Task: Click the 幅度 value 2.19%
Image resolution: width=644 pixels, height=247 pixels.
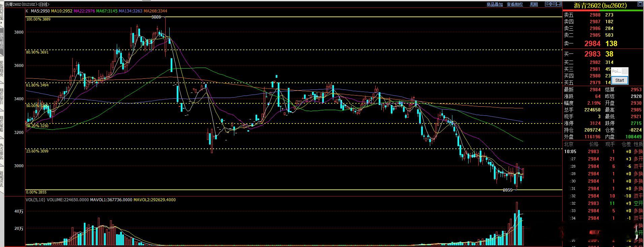Action: pos(594,103)
